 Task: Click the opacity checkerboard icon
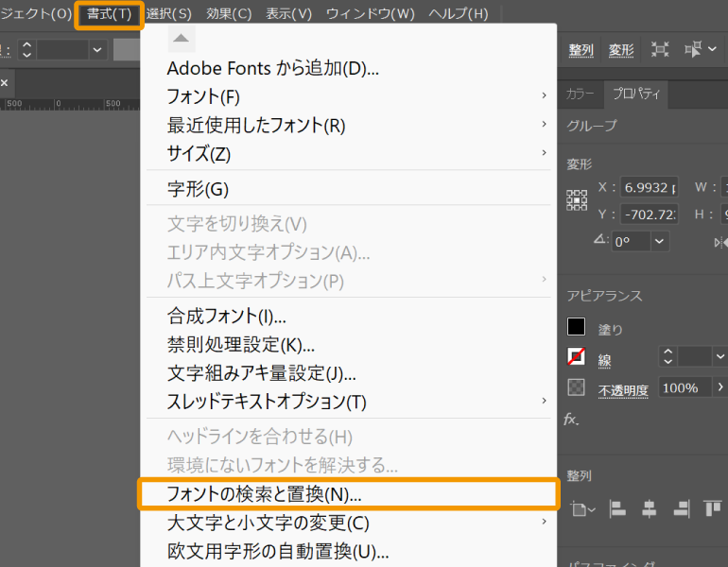point(576,387)
